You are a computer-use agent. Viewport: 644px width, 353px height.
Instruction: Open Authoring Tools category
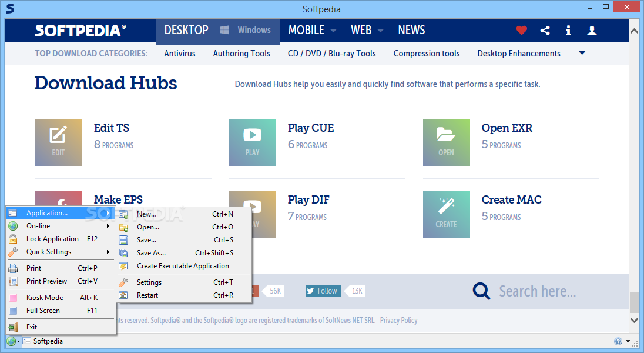[241, 54]
